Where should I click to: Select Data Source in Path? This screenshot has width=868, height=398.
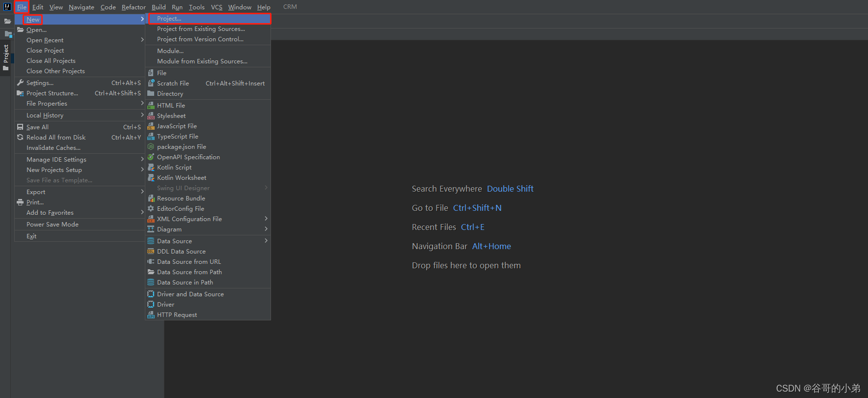[x=208, y=283]
